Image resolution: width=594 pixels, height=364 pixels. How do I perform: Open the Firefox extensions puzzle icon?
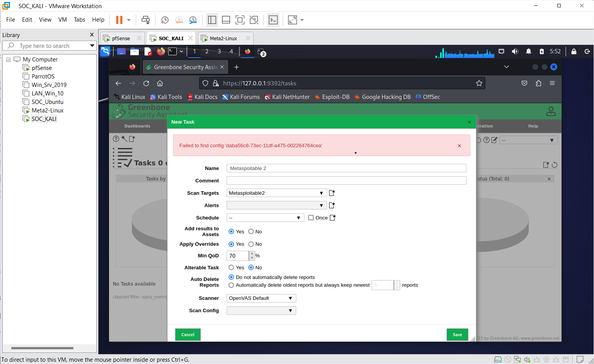point(538,83)
